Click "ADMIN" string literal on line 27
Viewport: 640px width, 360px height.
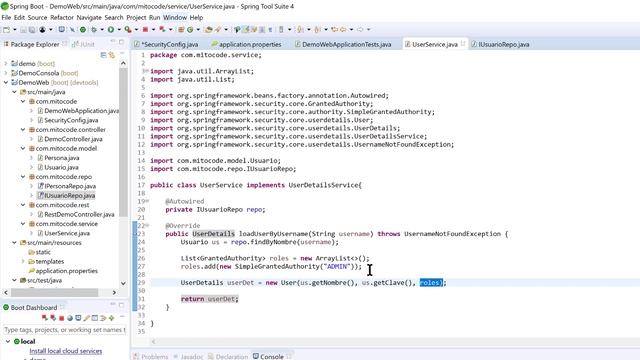[337, 267]
